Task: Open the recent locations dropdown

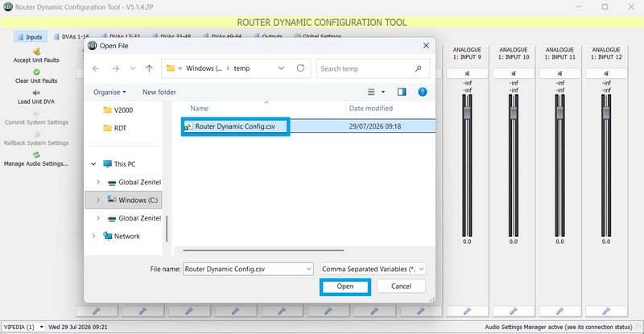Action: tap(133, 68)
